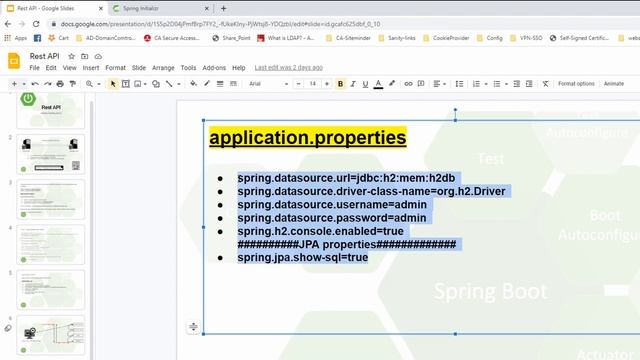This screenshot has width=640, height=360.
Task: Click the Add comment icon
Action: coord(421,84)
